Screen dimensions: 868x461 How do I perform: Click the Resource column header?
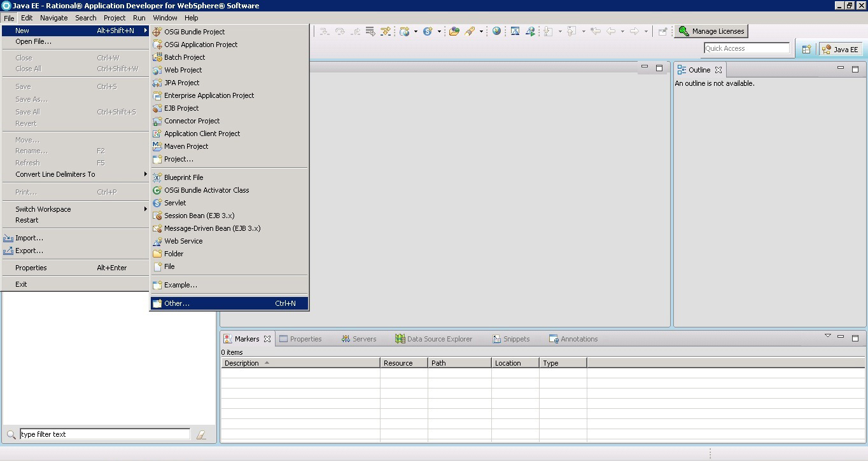point(404,363)
